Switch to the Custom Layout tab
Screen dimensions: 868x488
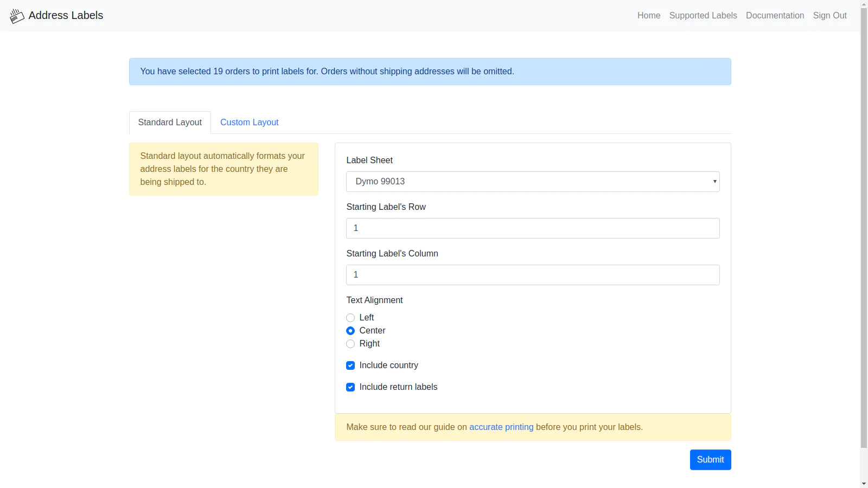(x=250, y=123)
